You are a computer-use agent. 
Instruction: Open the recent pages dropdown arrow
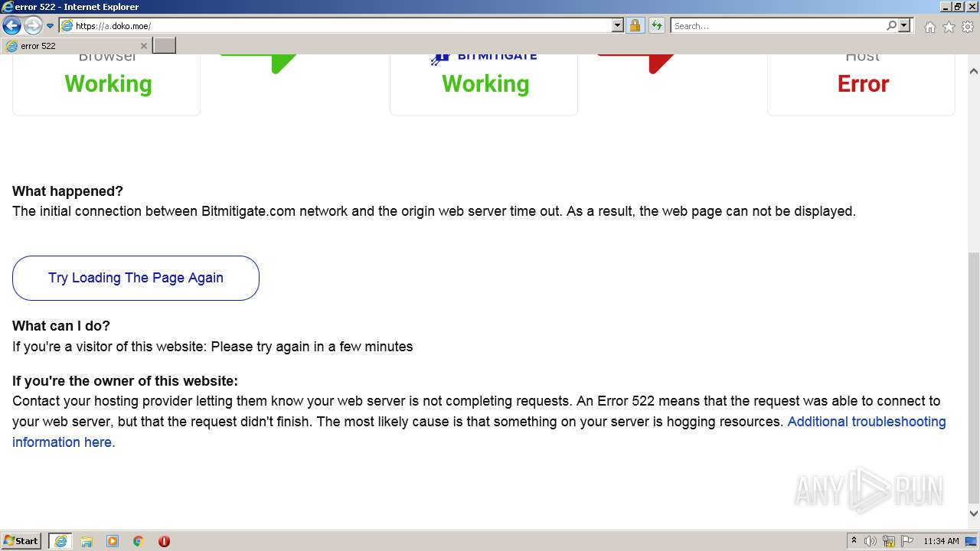click(50, 26)
